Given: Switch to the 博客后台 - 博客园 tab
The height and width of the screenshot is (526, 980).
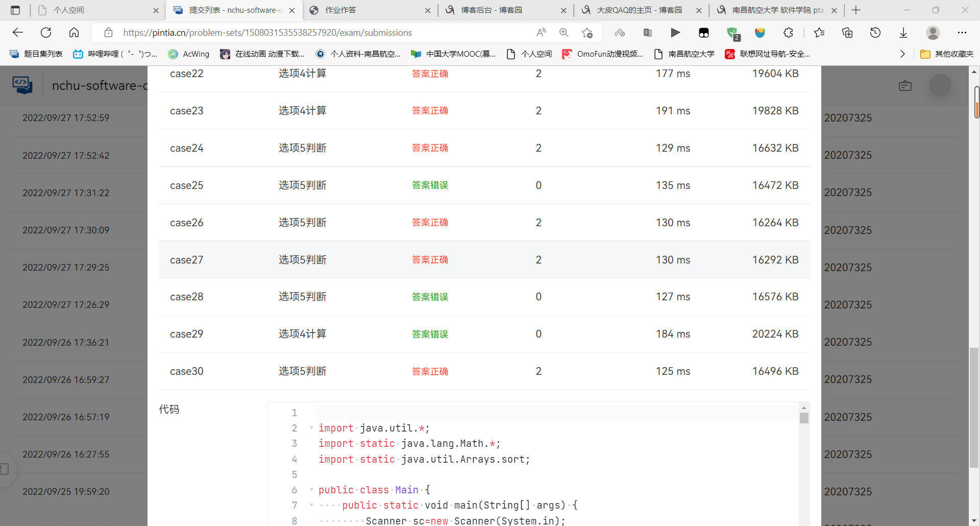Looking at the screenshot, I should 505,10.
